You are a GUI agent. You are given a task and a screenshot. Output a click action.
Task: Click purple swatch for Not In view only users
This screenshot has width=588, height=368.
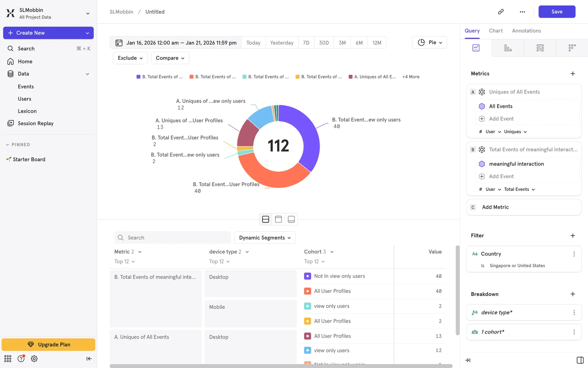(307, 276)
